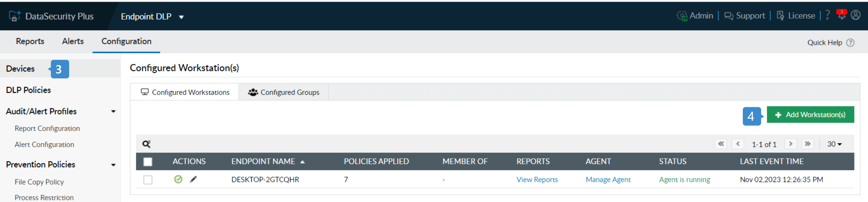Image resolution: width=868 pixels, height=202 pixels.
Task: Collapse the Prevention Policies section
Action: 113,165
